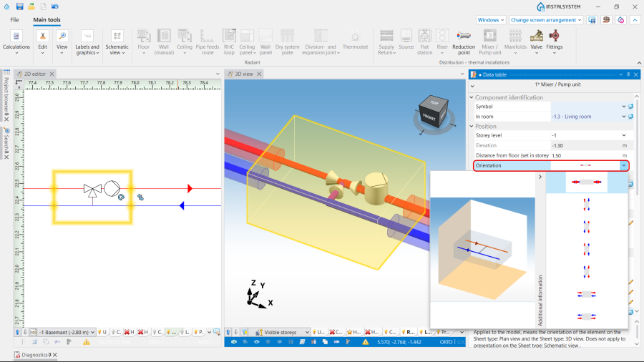The height and width of the screenshot is (362, 644).
Task: Open the In room dropdown arrow
Action: pos(624,117)
